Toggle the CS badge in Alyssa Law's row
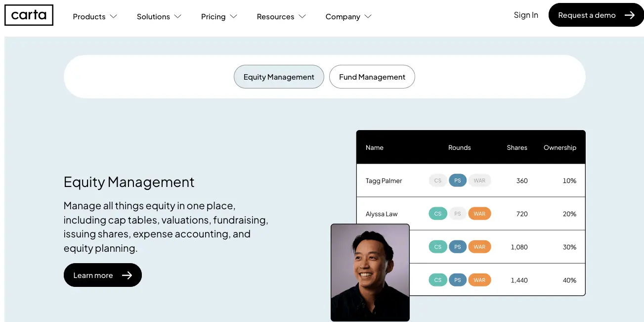The height and width of the screenshot is (322, 644). 438,214
